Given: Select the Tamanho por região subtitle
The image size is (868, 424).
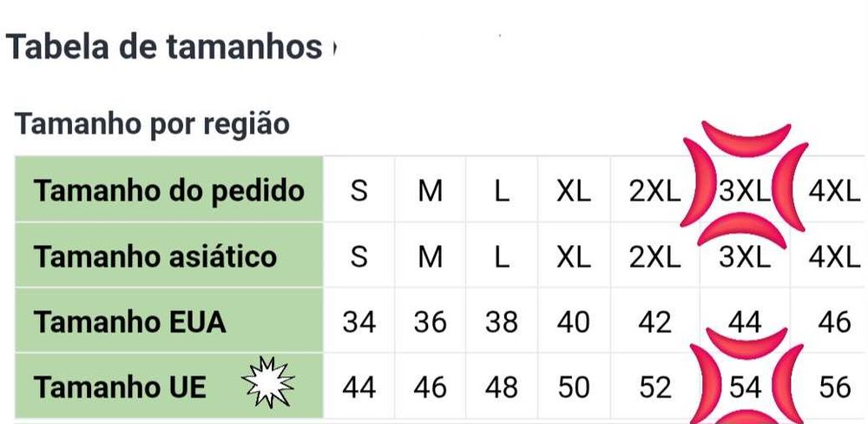Looking at the screenshot, I should [152, 124].
